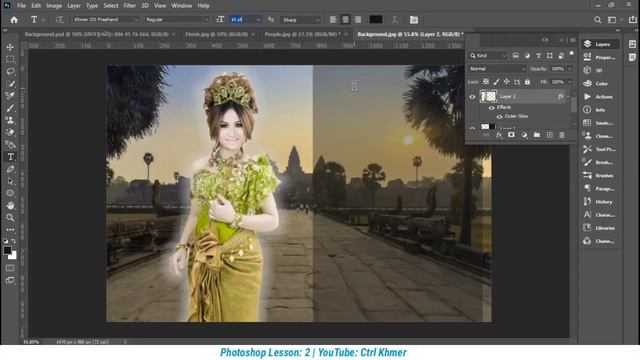Open the Actions panel
Viewport: 640px width, 360px height.
[600, 97]
